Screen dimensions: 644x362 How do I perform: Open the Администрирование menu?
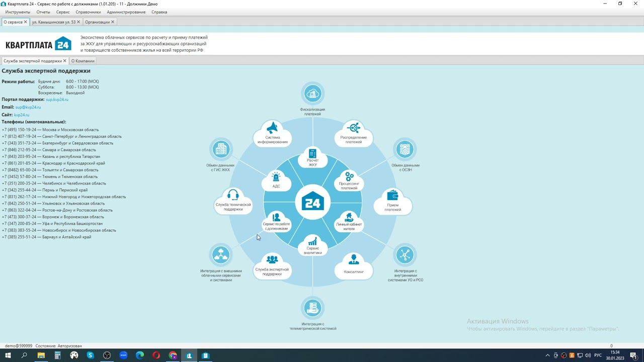tap(126, 12)
